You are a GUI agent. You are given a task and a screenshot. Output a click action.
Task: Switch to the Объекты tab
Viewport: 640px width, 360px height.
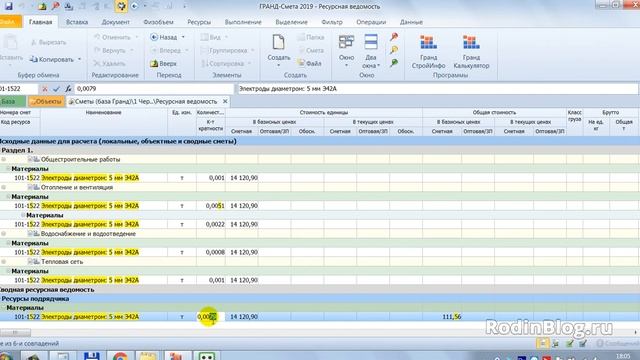tap(46, 101)
